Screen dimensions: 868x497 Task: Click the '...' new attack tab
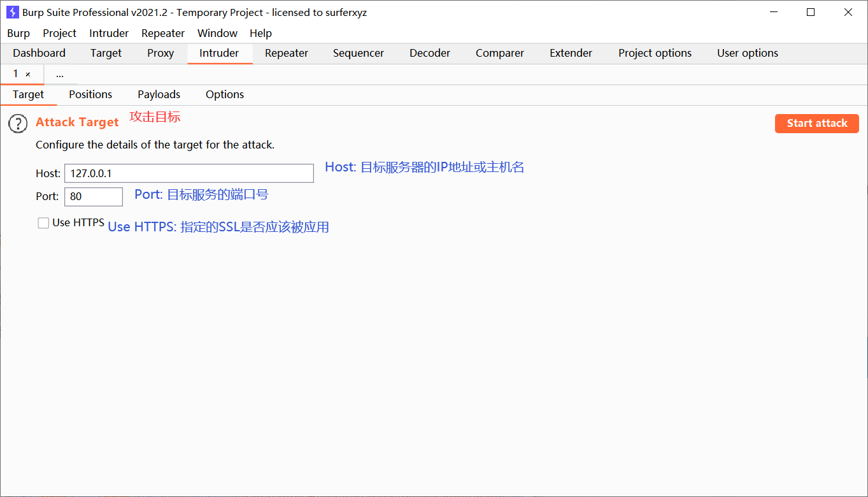tap(60, 75)
